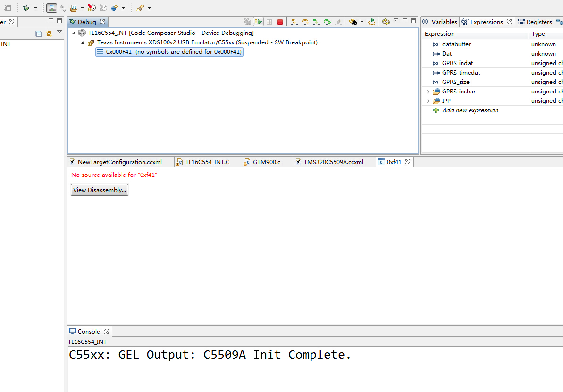The width and height of the screenshot is (563, 392).
Task: Click the red Terminate button
Action: (x=280, y=22)
